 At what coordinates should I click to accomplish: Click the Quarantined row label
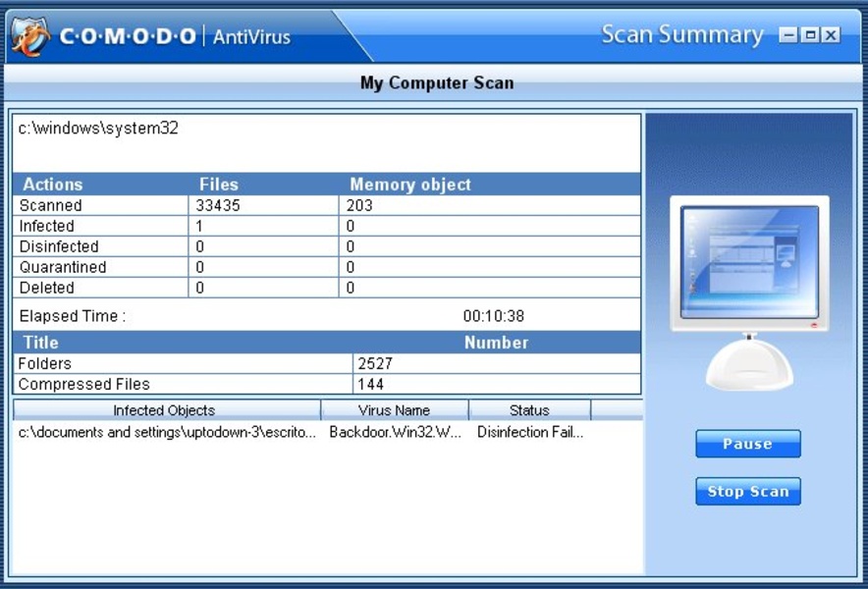63,267
